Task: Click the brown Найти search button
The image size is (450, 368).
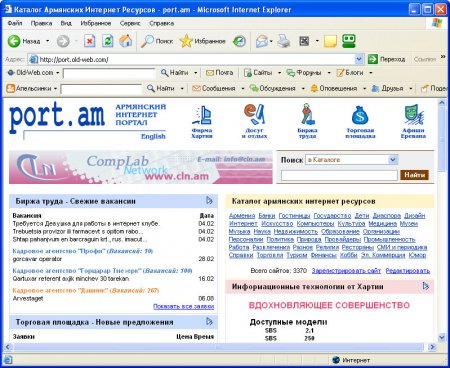Action: point(414,175)
